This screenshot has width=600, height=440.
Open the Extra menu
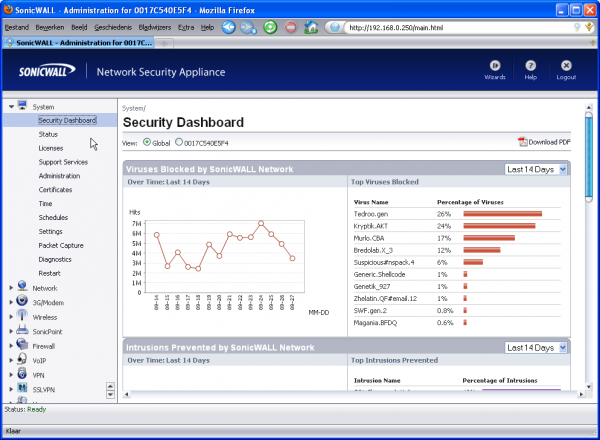pos(186,27)
